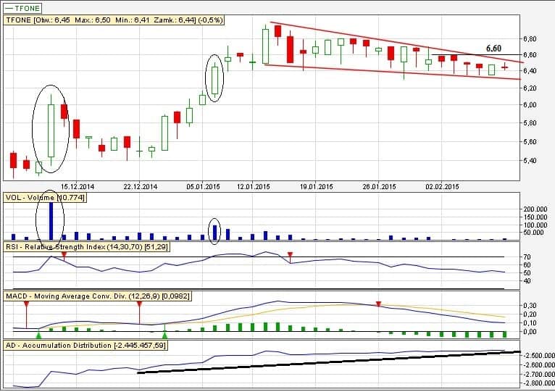Viewport: 555px width, 392px height.
Task: Click the second red marker on RSI line
Action: 290,254
